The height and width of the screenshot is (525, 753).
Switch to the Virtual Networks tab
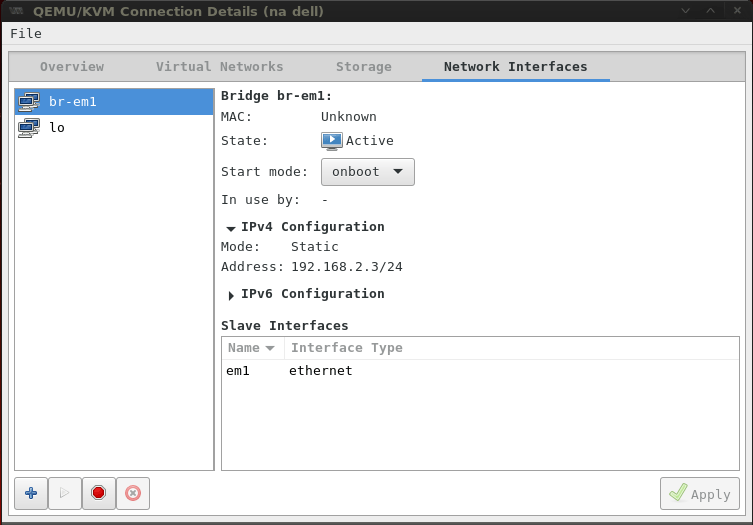pos(219,67)
